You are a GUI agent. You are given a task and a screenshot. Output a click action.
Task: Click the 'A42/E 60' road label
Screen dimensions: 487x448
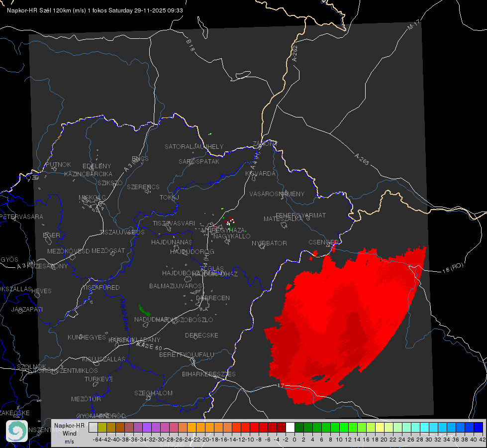pos(149,346)
